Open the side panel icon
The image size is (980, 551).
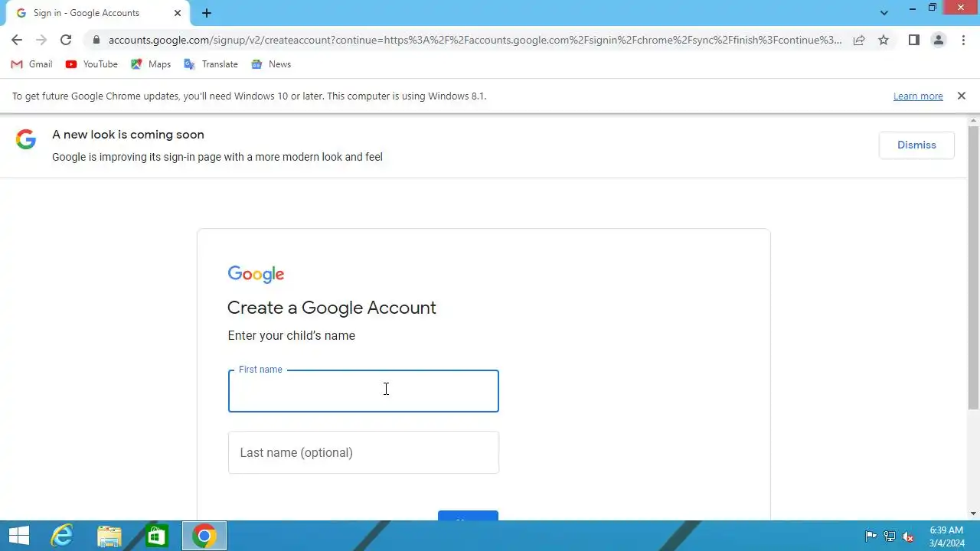[914, 40]
